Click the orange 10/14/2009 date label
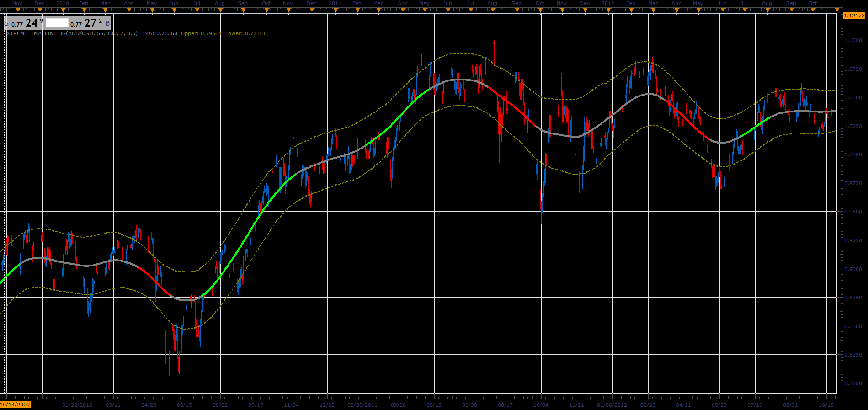Image resolution: width=868 pixels, height=410 pixels. [x=16, y=405]
